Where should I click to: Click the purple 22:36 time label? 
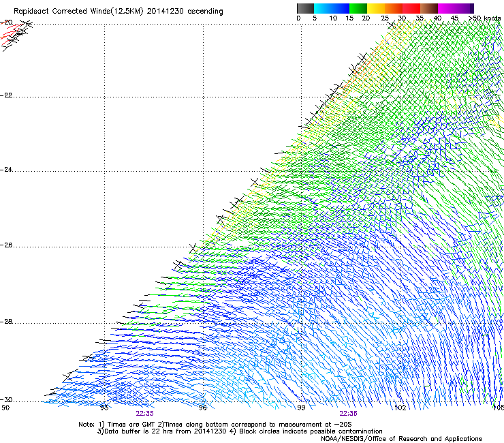tap(349, 414)
